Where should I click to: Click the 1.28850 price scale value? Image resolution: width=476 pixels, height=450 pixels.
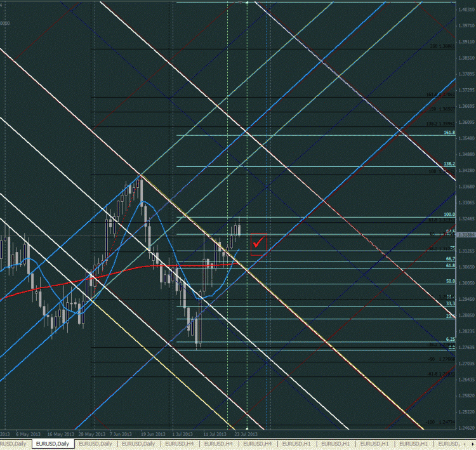[466, 315]
